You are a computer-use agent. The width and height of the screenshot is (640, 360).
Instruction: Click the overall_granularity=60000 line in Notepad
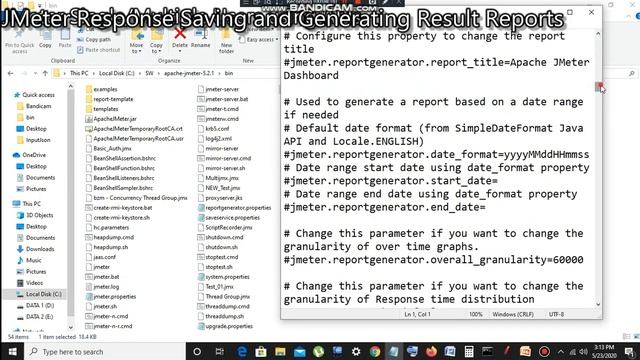[x=433, y=260]
